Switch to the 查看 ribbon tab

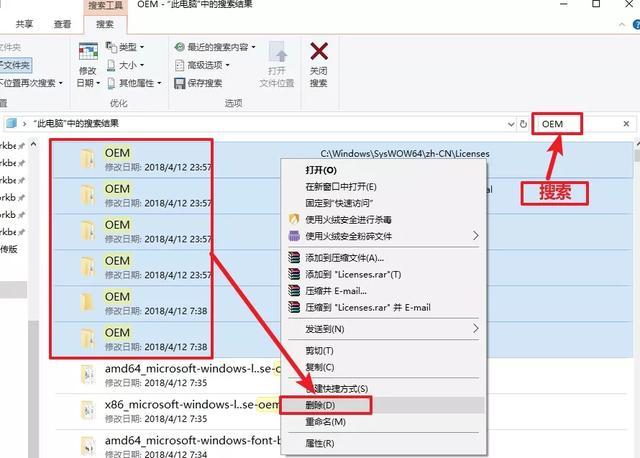(x=62, y=24)
